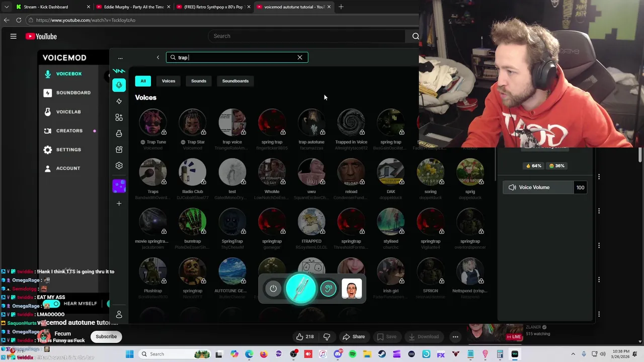Viewport: 644px width, 362px height.
Task: Open YouTube more actions three-dot button
Action: (x=455, y=336)
